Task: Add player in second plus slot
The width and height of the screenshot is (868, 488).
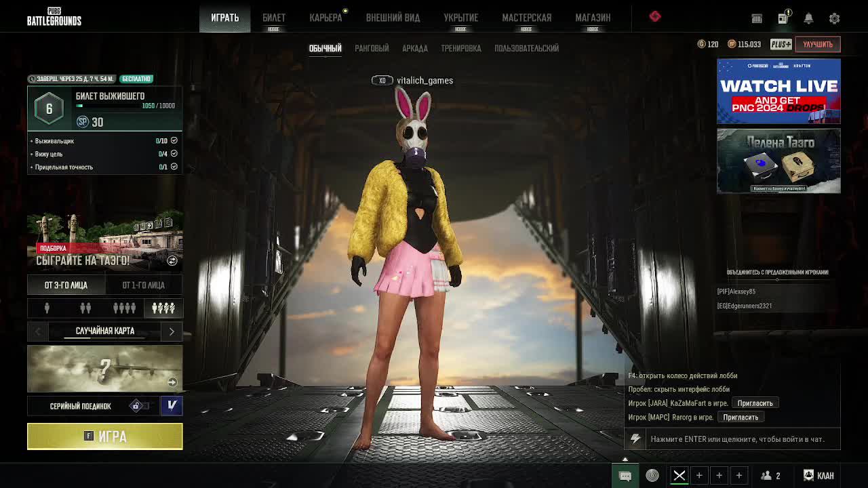Action: pyautogui.click(x=719, y=476)
